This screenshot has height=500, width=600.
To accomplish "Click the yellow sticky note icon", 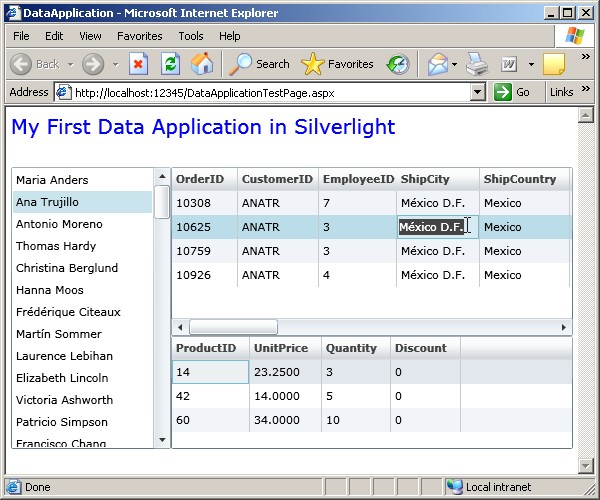I will 554,64.
